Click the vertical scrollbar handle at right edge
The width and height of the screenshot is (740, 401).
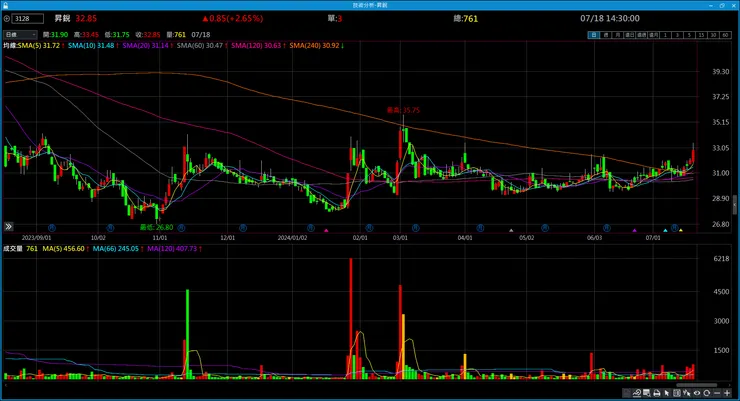point(735,205)
